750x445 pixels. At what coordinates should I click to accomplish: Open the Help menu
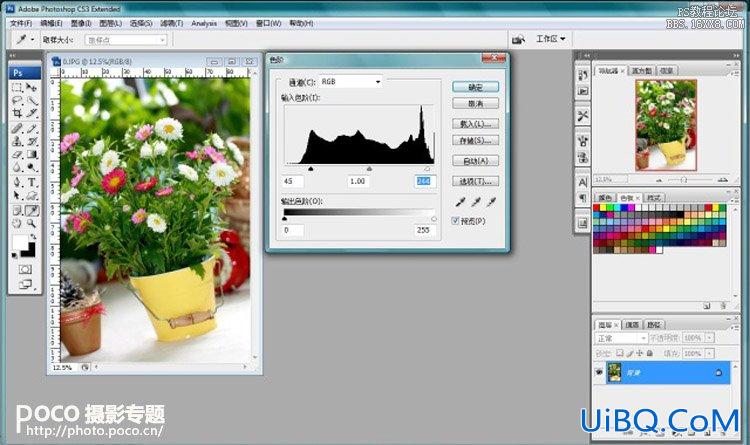[301, 23]
